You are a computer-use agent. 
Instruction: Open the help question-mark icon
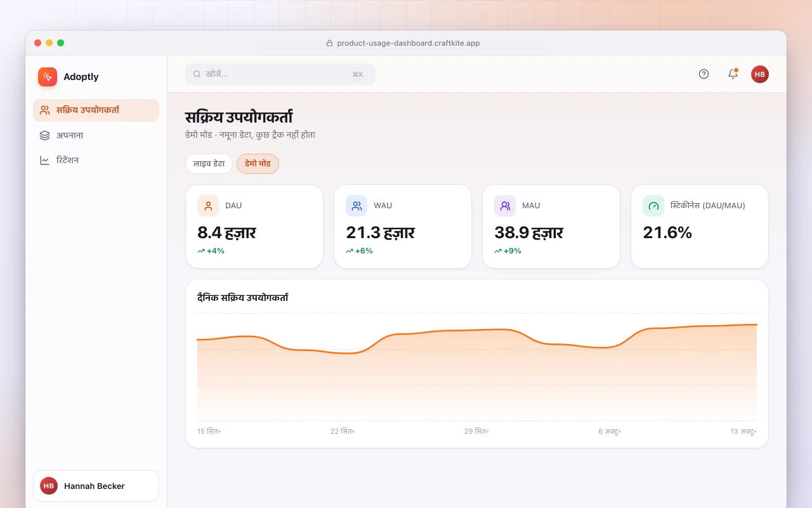704,74
